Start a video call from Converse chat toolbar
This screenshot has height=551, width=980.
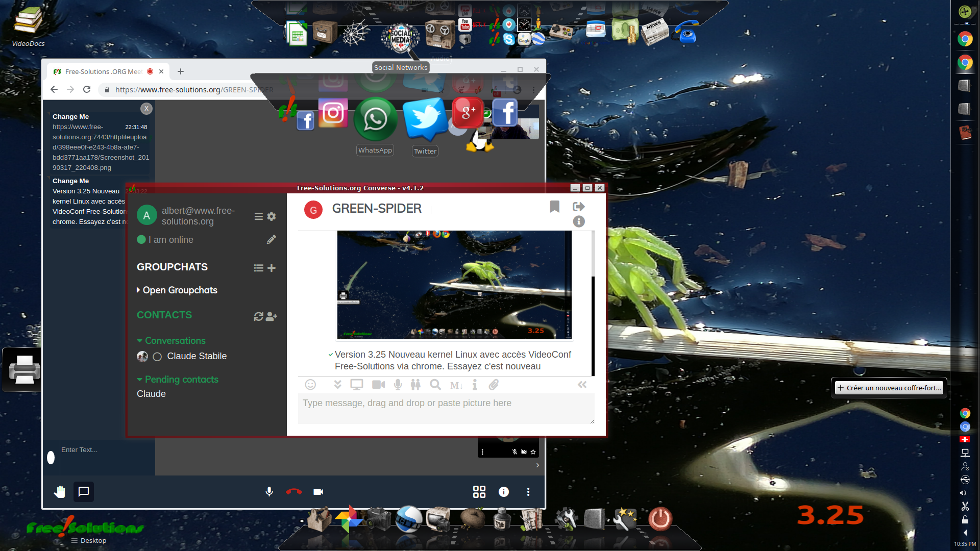(x=379, y=385)
